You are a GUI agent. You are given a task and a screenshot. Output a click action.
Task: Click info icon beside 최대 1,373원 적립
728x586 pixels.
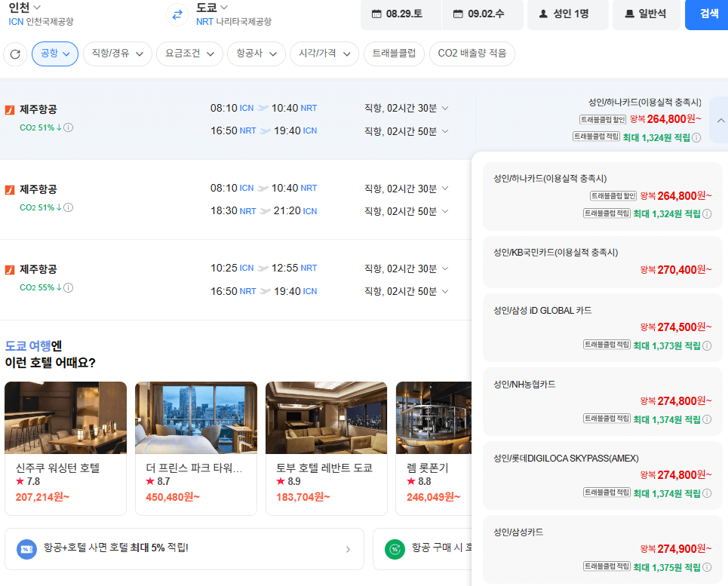pyautogui.click(x=707, y=345)
